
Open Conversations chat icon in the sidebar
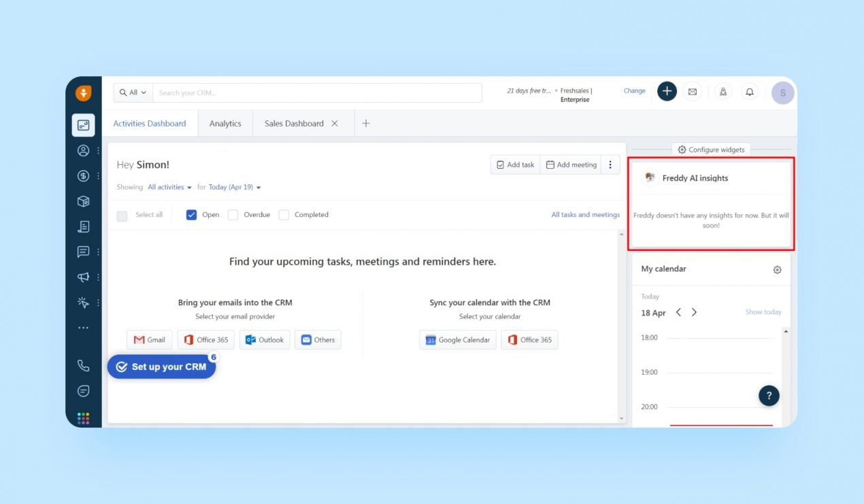(x=83, y=252)
